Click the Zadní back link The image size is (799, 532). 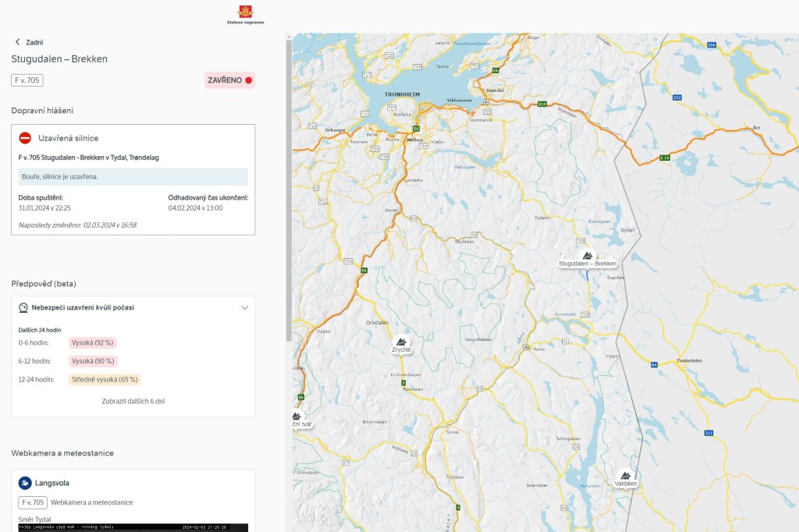pos(34,42)
